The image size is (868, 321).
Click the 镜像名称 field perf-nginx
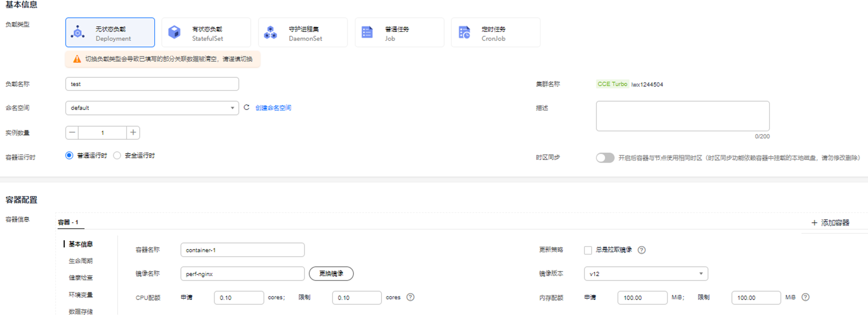[x=243, y=274]
